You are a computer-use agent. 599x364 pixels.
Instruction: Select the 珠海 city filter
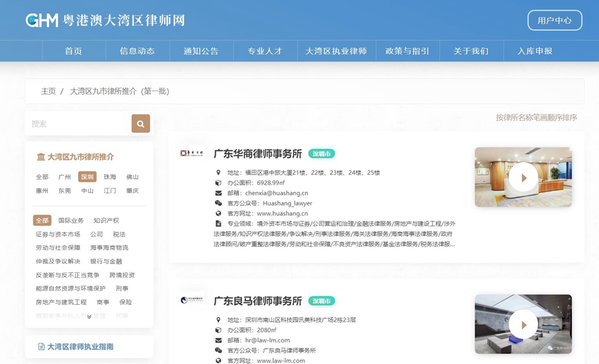click(x=110, y=177)
